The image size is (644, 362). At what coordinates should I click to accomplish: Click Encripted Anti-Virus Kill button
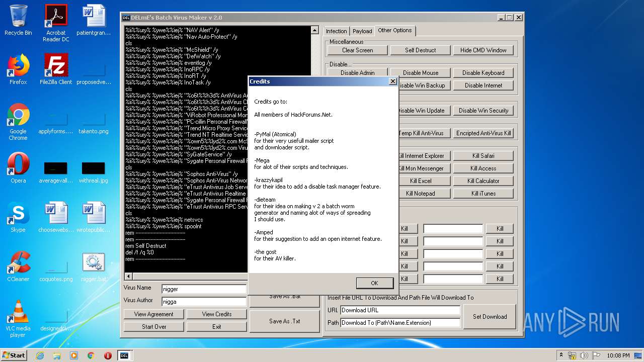[x=483, y=133]
